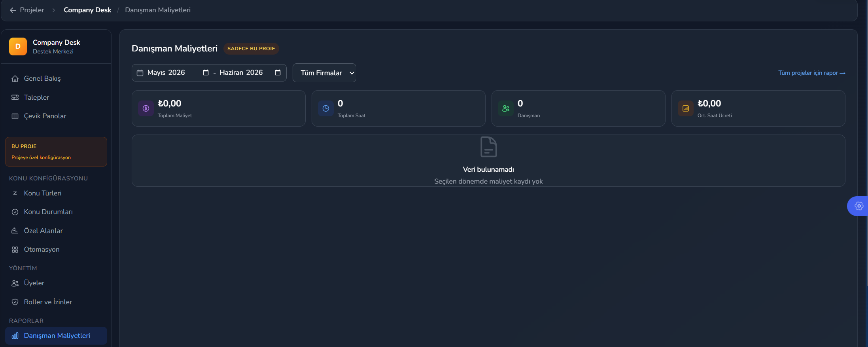868x347 pixels.
Task: Click the bar chart icon beside Danışman Maliyetleri
Action: click(15, 336)
